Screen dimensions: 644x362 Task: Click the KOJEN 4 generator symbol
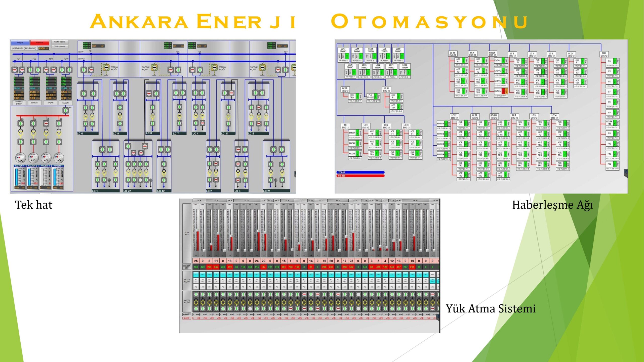coord(59,158)
